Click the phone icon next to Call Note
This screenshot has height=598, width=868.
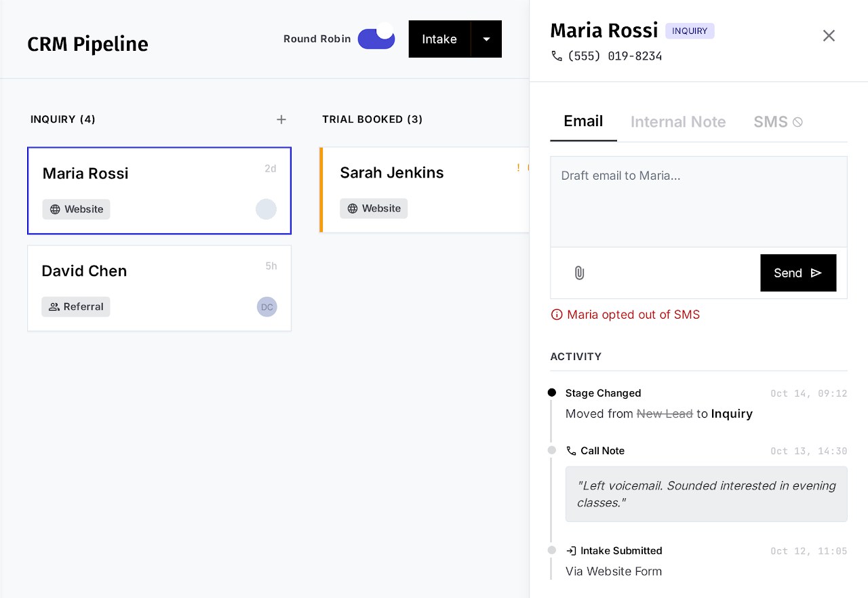click(x=572, y=451)
